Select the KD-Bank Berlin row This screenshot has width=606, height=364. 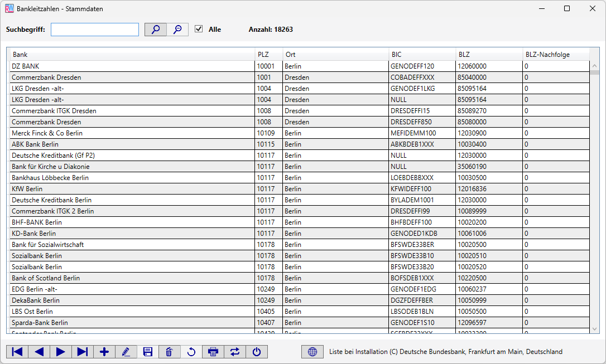pyautogui.click(x=300, y=234)
